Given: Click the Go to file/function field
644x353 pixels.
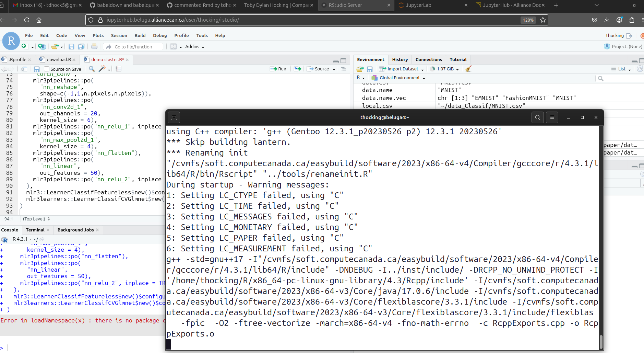Looking at the screenshot, I should 133,47.
